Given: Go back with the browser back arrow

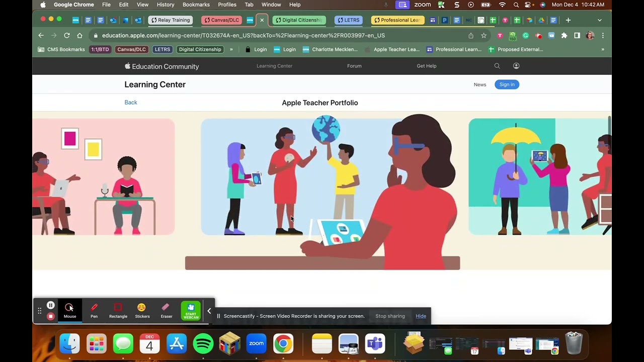Looking at the screenshot, I should [41, 36].
